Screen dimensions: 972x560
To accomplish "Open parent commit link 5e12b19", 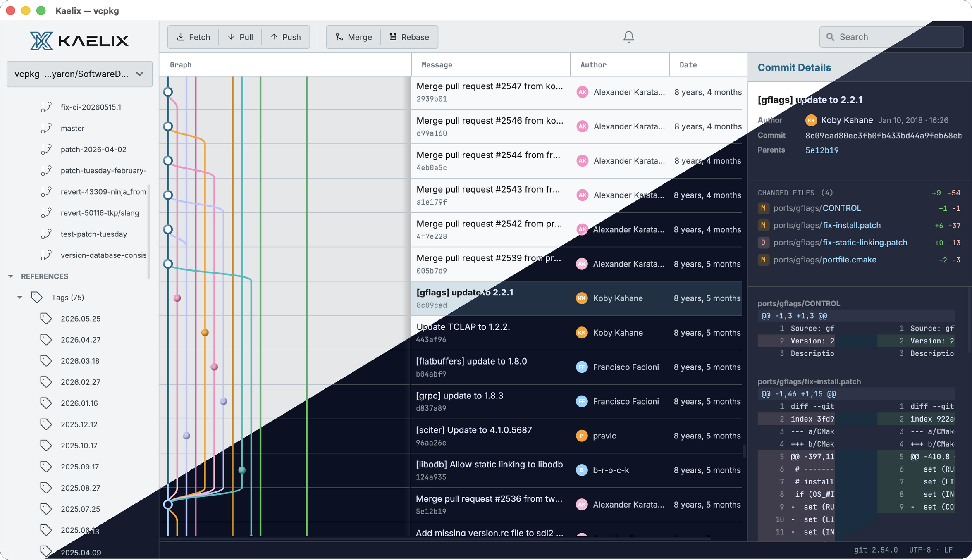I will click(822, 150).
